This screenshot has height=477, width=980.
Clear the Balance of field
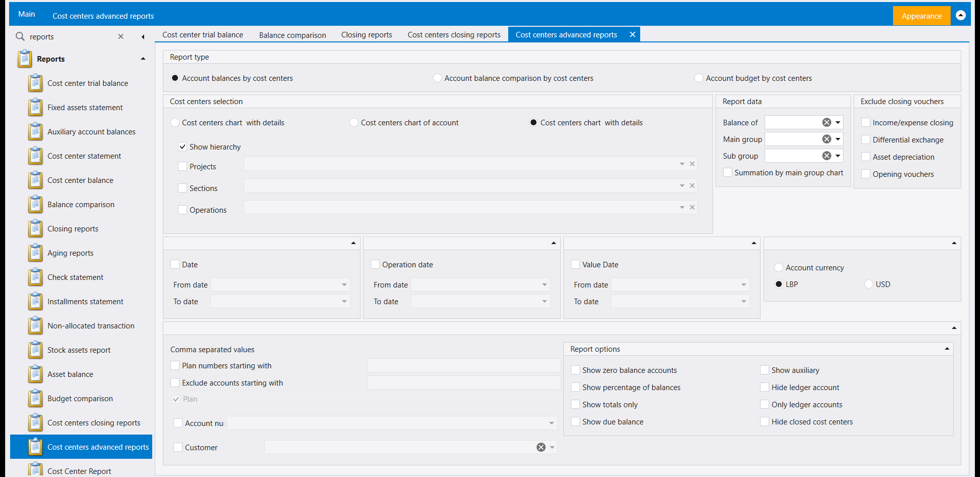(827, 122)
